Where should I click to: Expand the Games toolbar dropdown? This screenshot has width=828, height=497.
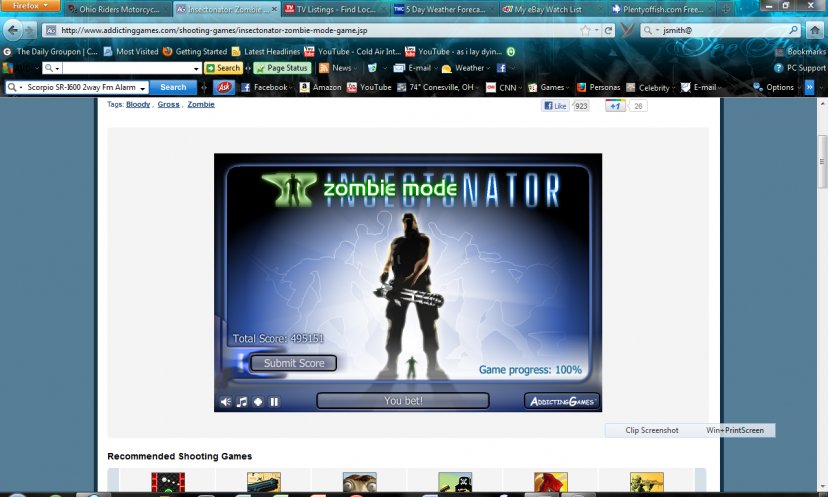550,87
